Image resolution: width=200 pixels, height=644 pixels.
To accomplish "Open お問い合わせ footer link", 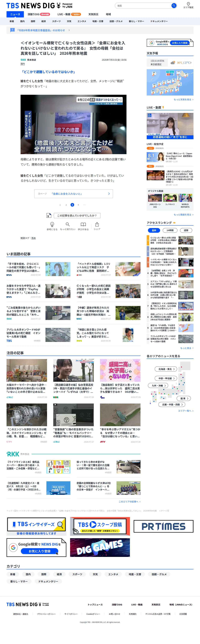I will pos(114,614).
